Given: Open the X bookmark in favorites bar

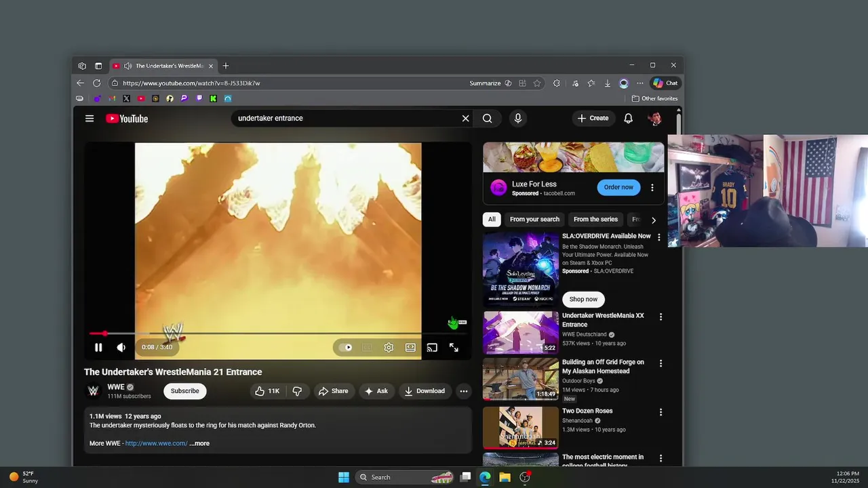Looking at the screenshot, I should click(127, 99).
